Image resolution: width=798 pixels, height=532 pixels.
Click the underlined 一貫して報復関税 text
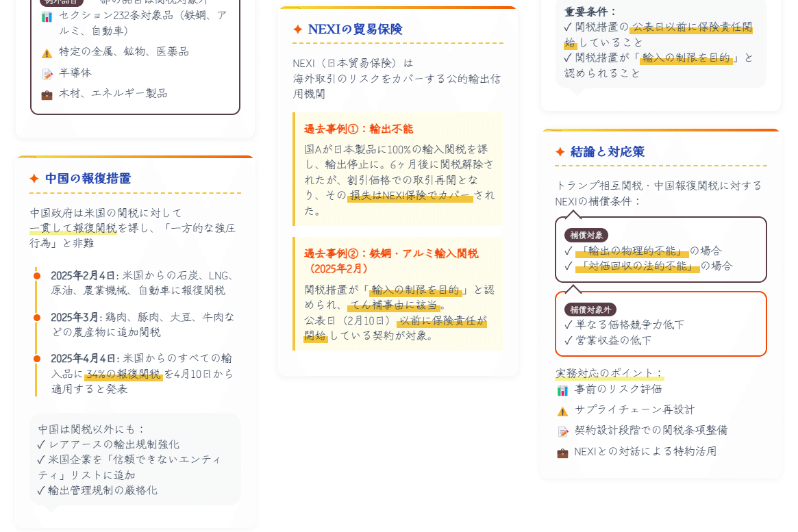click(x=73, y=228)
